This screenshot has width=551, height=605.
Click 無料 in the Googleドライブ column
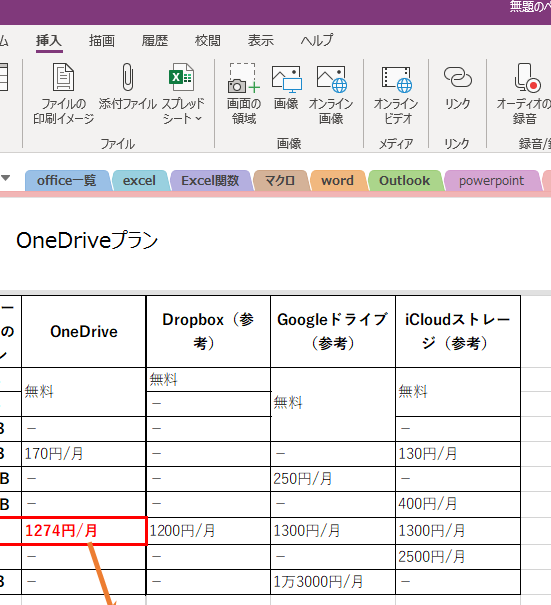(288, 402)
